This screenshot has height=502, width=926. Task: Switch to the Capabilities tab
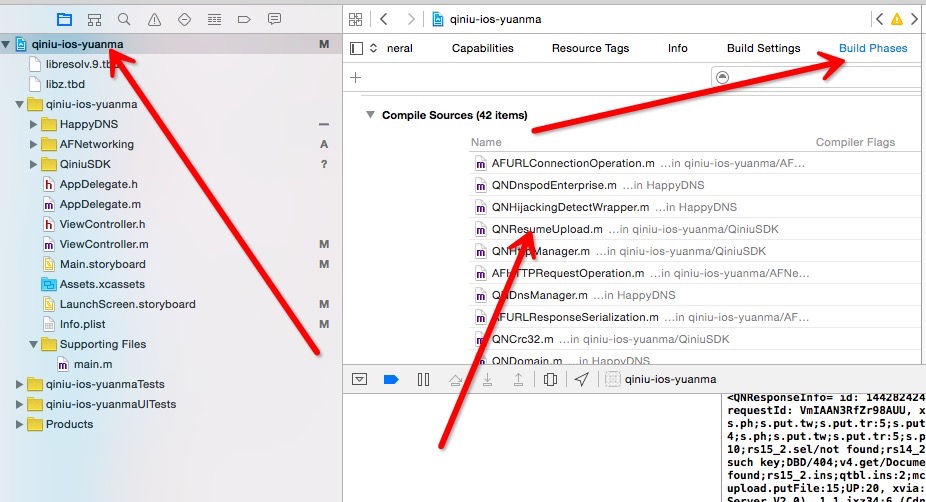click(x=482, y=48)
